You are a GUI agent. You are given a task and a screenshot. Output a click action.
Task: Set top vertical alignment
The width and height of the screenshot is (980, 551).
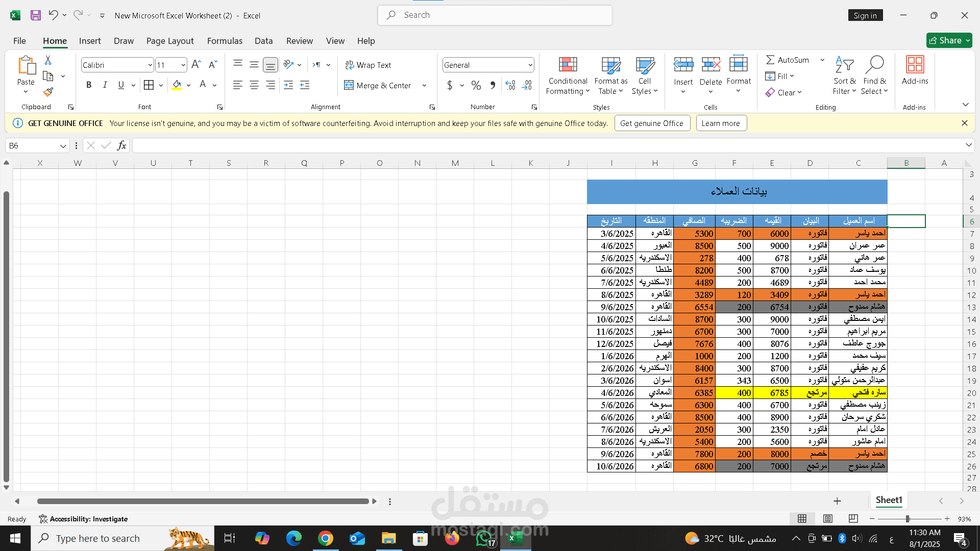pos(238,64)
